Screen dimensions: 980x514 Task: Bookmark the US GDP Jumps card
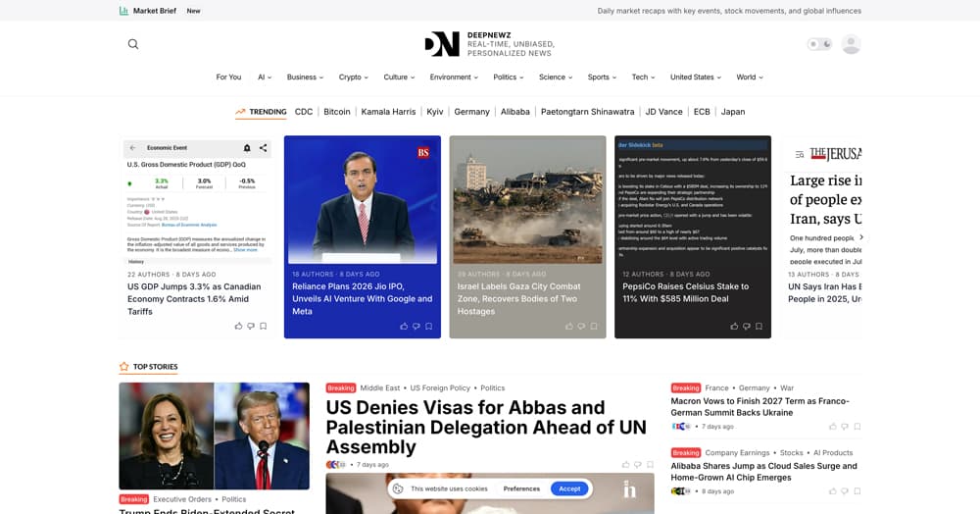tap(263, 327)
